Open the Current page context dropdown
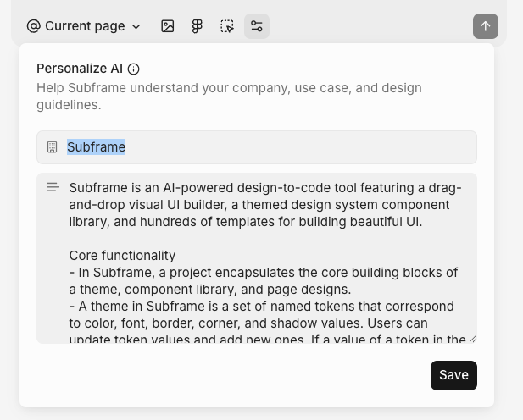Viewport: 523px width, 420px height. (84, 26)
